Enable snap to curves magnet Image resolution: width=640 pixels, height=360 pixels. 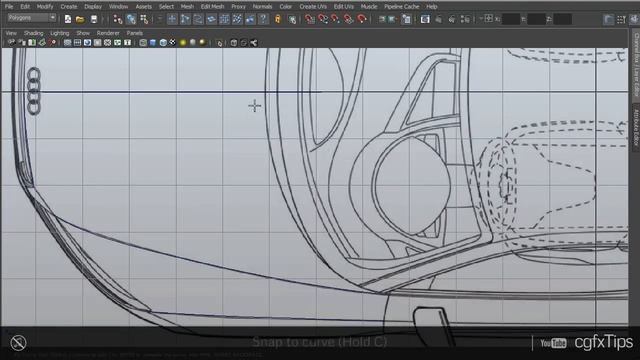323,19
